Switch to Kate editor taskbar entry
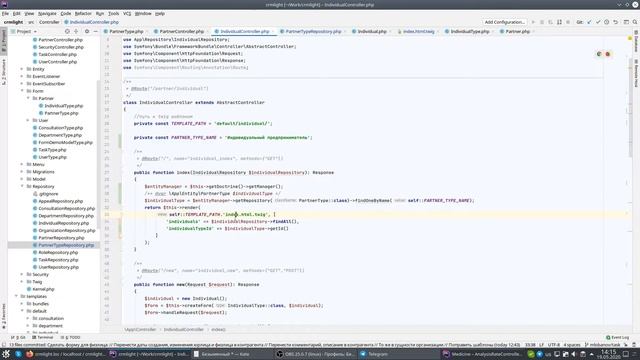The width and height of the screenshot is (640, 360). pyautogui.click(x=231, y=354)
